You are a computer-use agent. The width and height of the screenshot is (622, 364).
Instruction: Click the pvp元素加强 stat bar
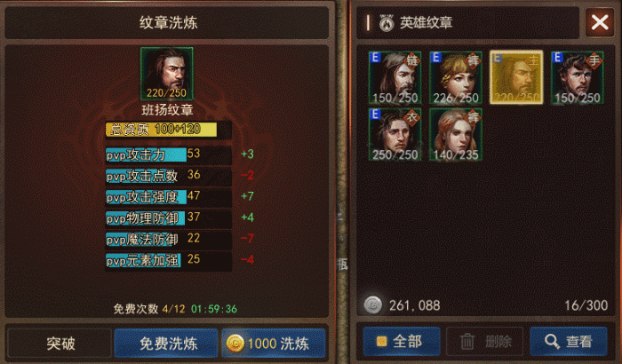168,260
